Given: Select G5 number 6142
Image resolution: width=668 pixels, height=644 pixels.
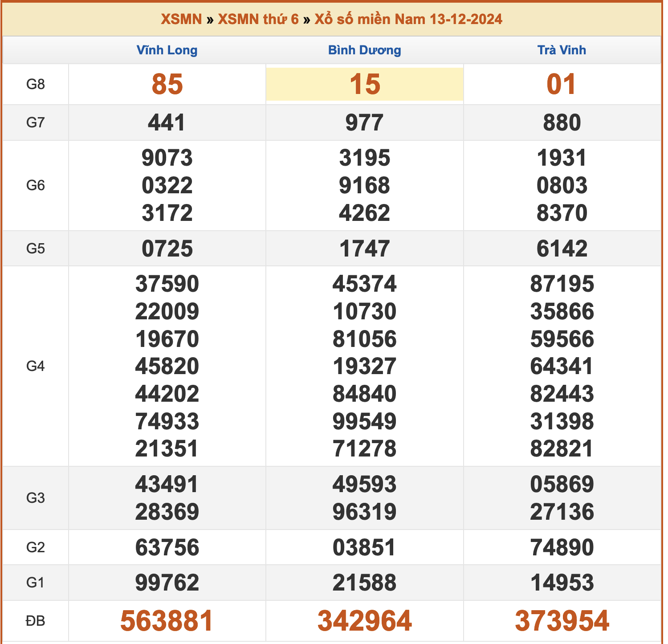Looking at the screenshot, I should click(562, 249).
